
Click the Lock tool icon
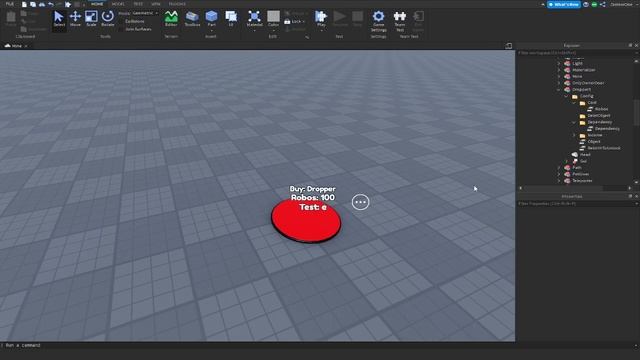pyautogui.click(x=287, y=21)
